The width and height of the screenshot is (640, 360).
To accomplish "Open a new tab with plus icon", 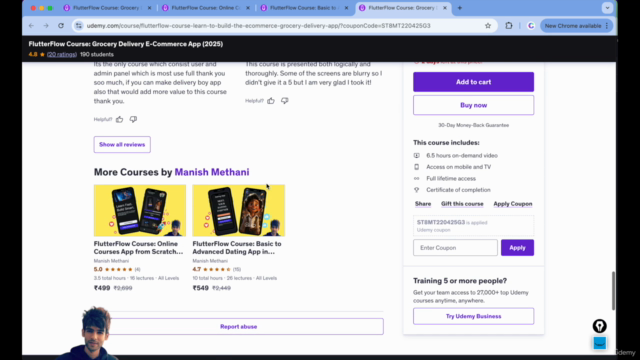I will pyautogui.click(x=460, y=8).
